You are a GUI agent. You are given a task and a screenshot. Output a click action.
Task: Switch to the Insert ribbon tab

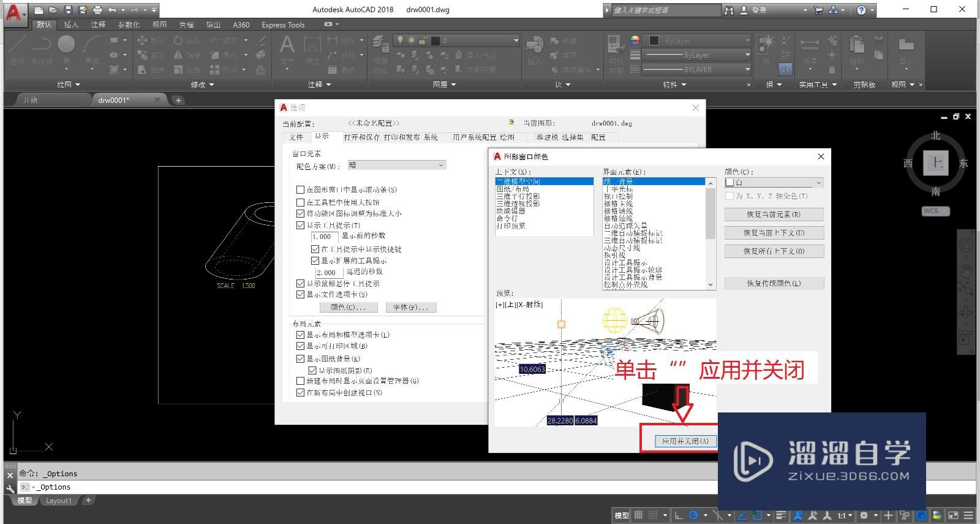(x=71, y=25)
